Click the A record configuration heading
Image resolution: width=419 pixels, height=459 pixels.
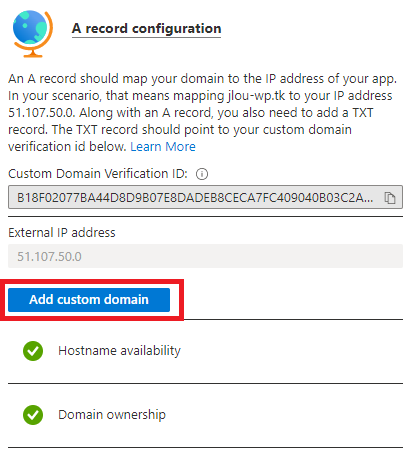point(146,29)
